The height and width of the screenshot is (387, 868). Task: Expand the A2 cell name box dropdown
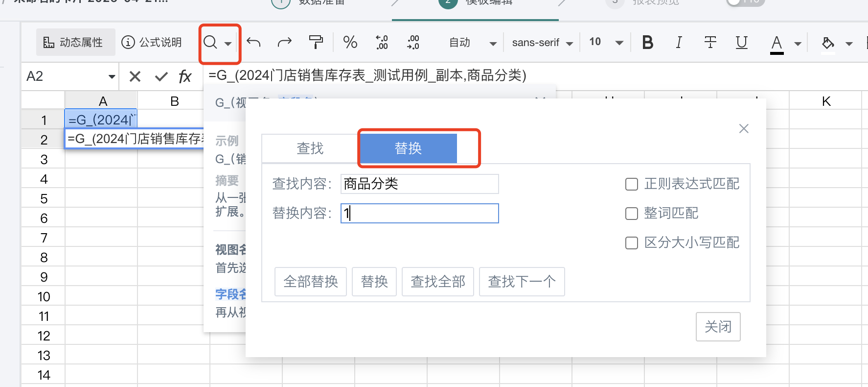pyautogui.click(x=112, y=76)
